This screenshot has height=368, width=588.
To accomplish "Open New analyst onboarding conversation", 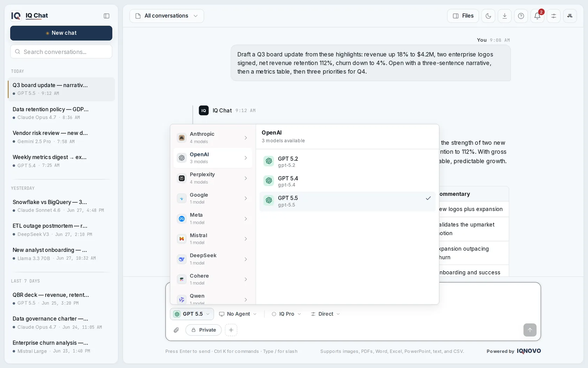I will [x=61, y=254].
